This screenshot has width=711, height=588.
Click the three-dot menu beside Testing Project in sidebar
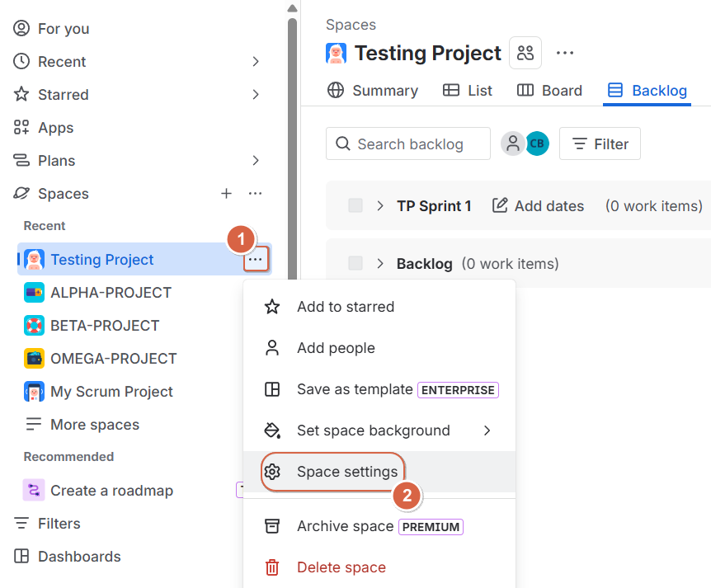[256, 259]
